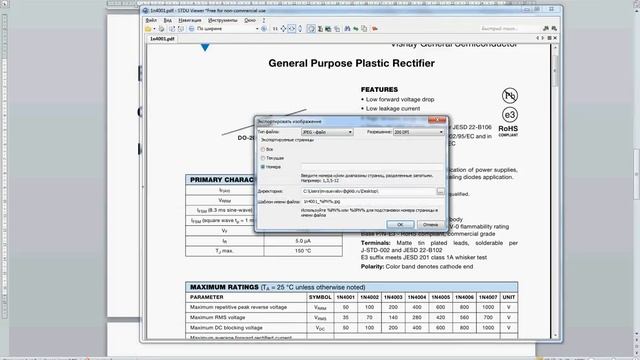This screenshot has height=360, width=640.
Task: Click the find next icon beside quick search
Action: coord(554,29)
